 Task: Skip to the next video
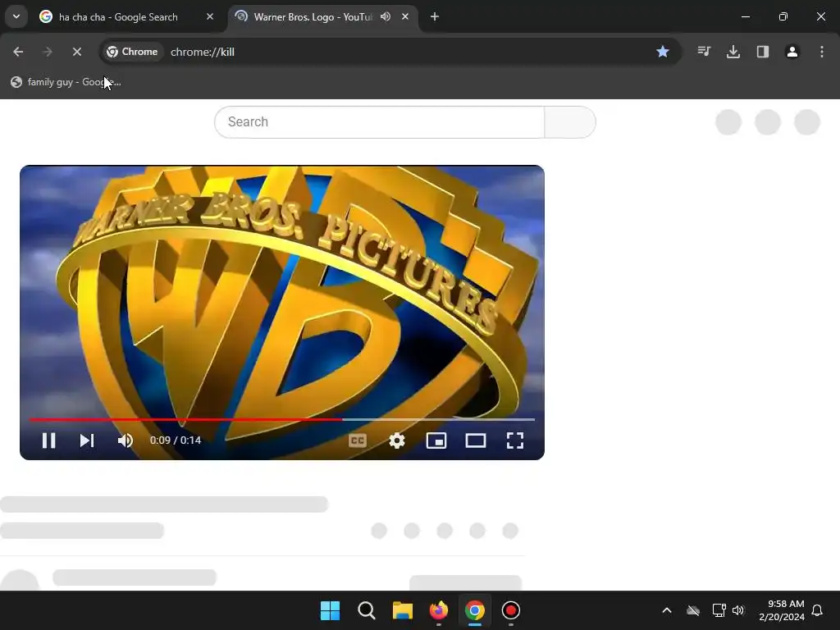point(87,441)
